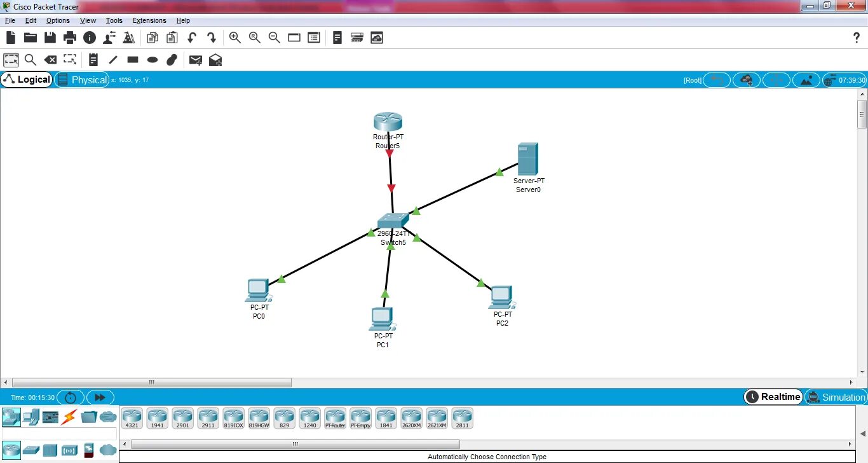This screenshot has width=868, height=463.
Task: Select the Draw Freeform tool
Action: tap(172, 60)
